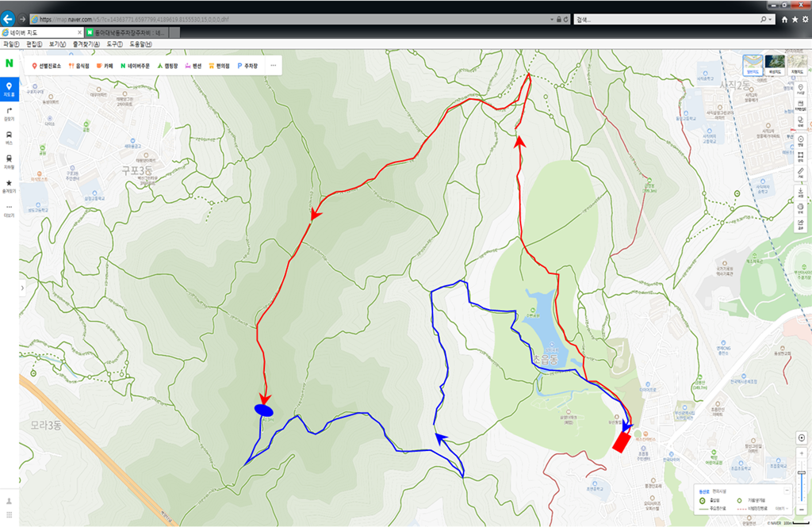
Task: Go back with browser back arrow
Action: (8, 19)
